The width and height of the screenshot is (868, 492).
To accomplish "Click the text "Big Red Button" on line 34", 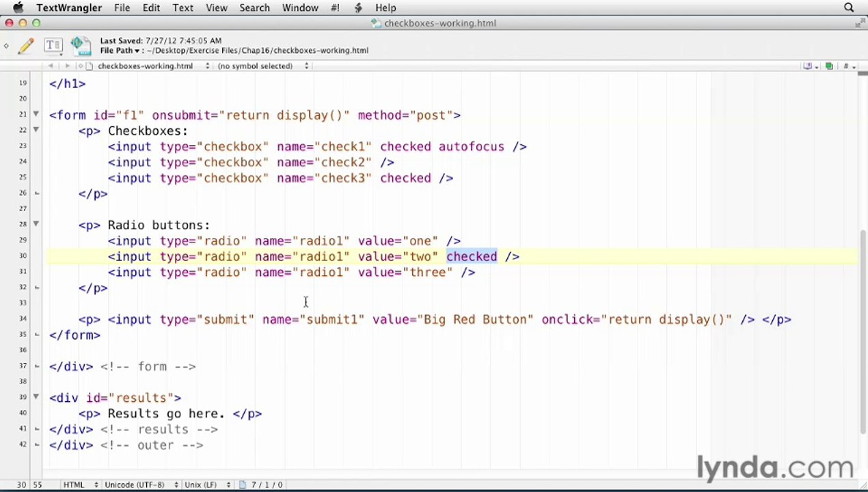I will pyautogui.click(x=476, y=319).
